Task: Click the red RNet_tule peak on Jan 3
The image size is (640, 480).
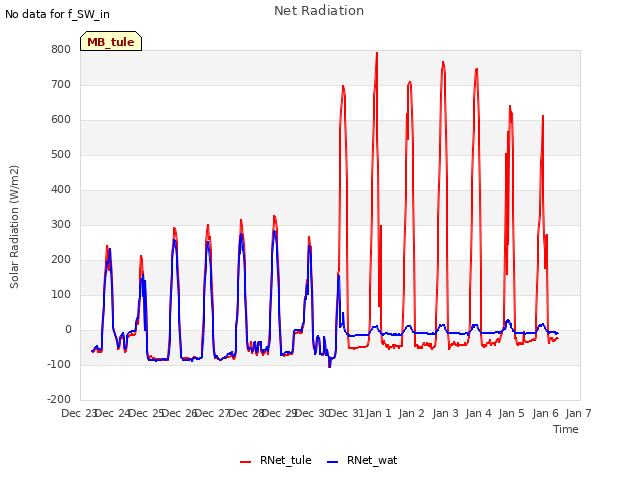Action: click(443, 62)
